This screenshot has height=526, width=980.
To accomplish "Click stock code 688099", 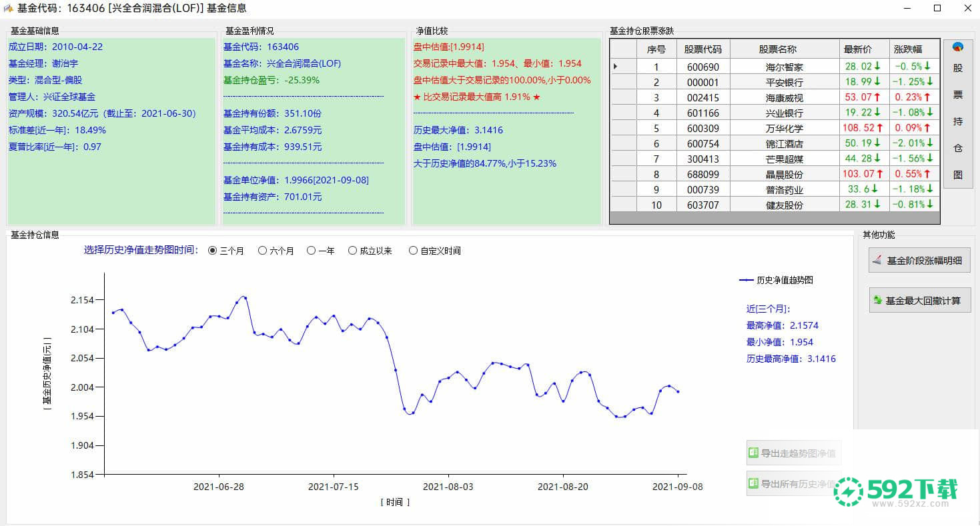I will [x=703, y=174].
